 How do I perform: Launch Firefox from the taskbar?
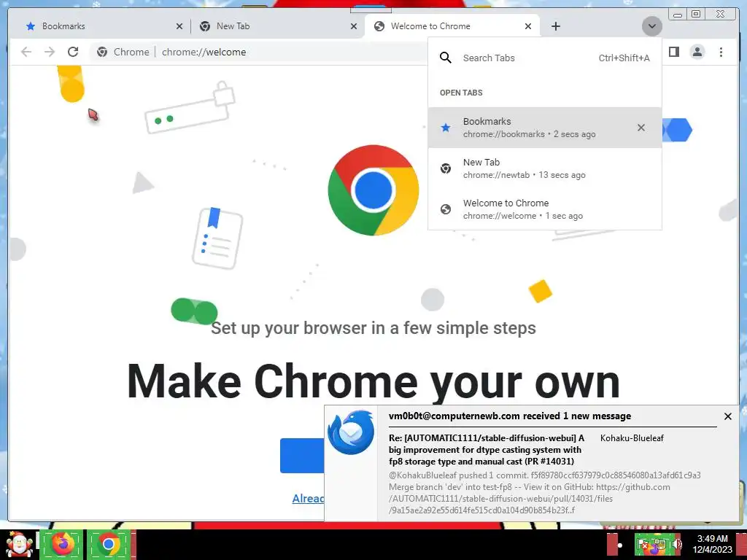(x=63, y=544)
